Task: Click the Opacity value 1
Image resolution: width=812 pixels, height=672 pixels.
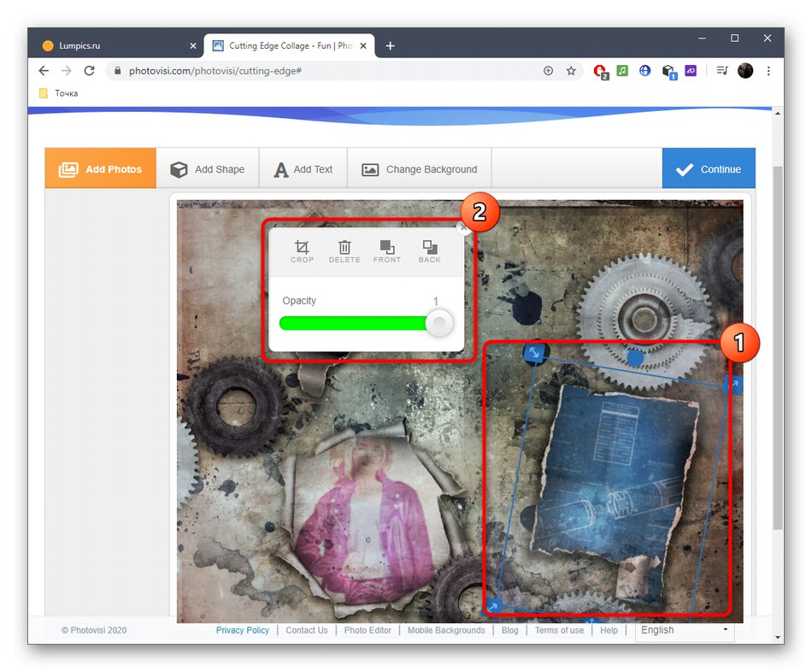Action: [436, 301]
